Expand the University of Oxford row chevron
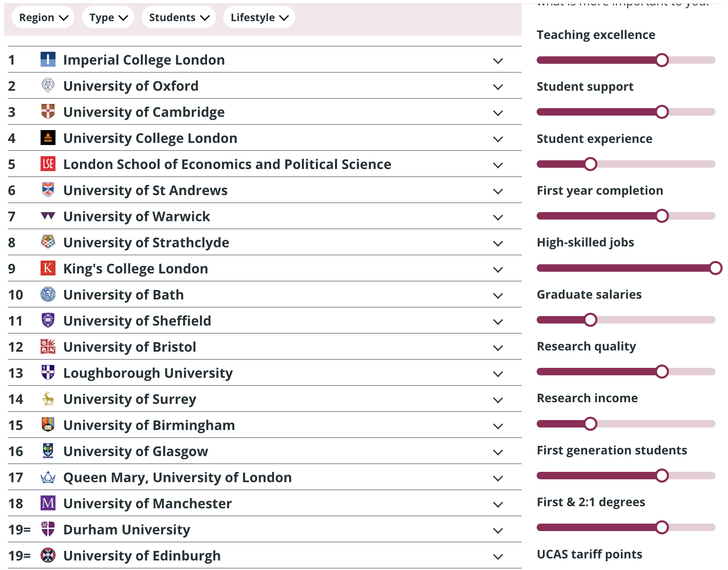Screen dimensions: 728x570 click(x=498, y=87)
